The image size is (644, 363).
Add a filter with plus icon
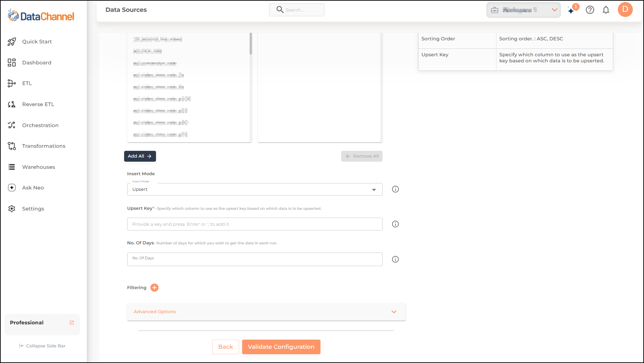tap(154, 287)
